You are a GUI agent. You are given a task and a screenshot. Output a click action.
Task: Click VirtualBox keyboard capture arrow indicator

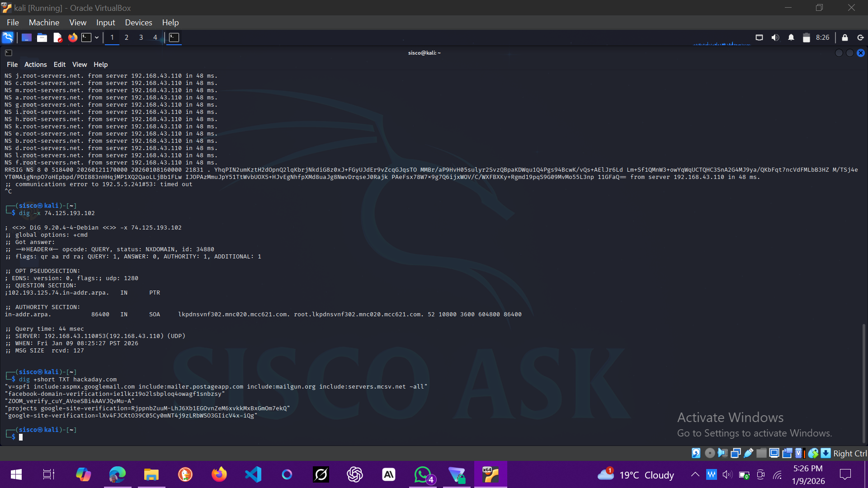point(826,453)
